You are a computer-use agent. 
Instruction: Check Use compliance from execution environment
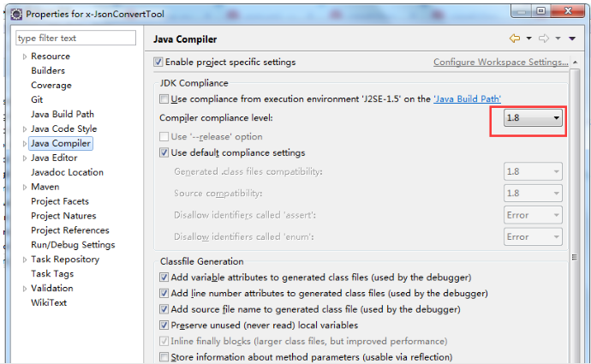tap(164, 99)
